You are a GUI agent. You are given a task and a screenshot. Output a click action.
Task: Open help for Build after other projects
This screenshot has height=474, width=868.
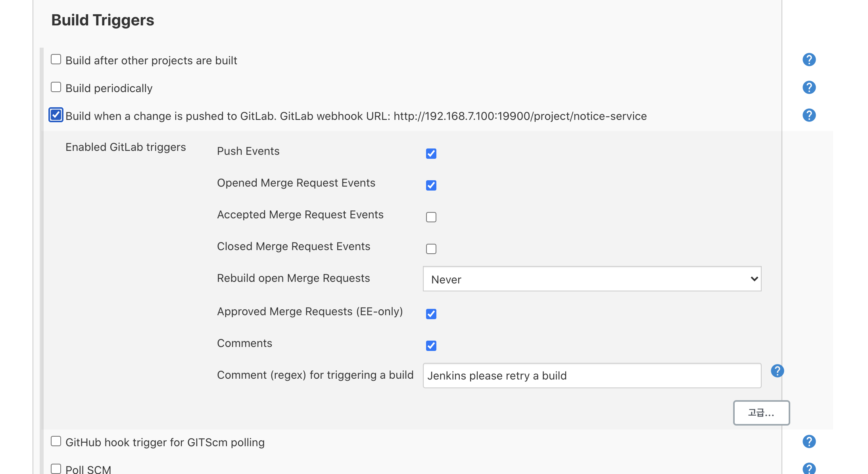coord(809,60)
